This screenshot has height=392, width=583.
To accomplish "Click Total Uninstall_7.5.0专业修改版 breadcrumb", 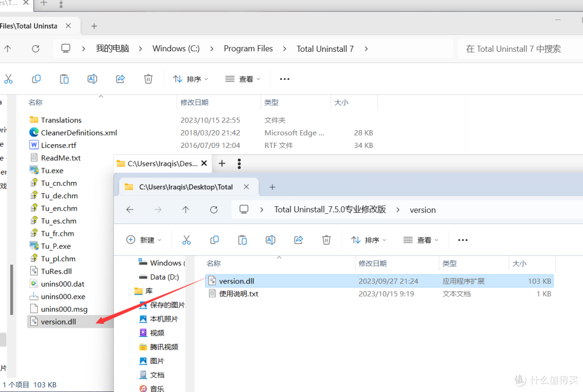I will coord(330,209).
